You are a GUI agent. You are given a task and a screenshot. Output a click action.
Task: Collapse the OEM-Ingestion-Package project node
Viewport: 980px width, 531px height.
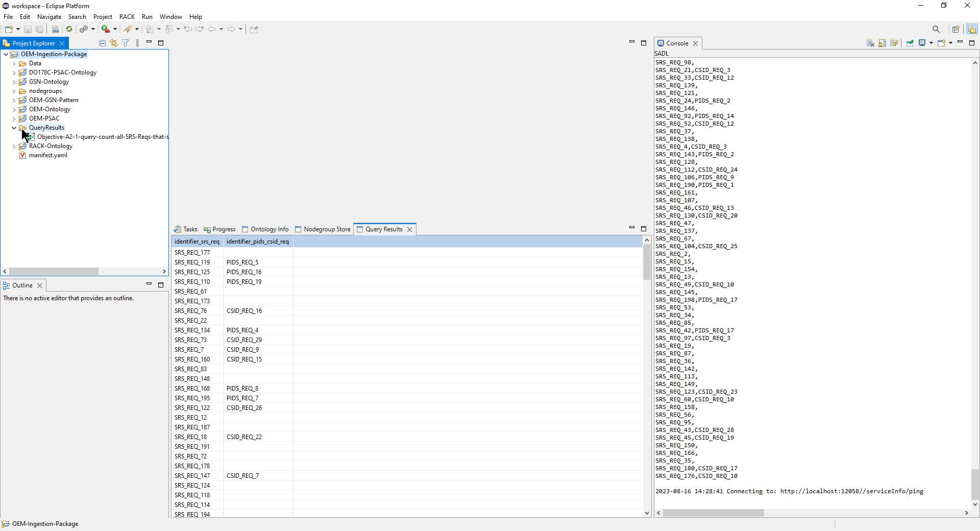pyautogui.click(x=6, y=54)
